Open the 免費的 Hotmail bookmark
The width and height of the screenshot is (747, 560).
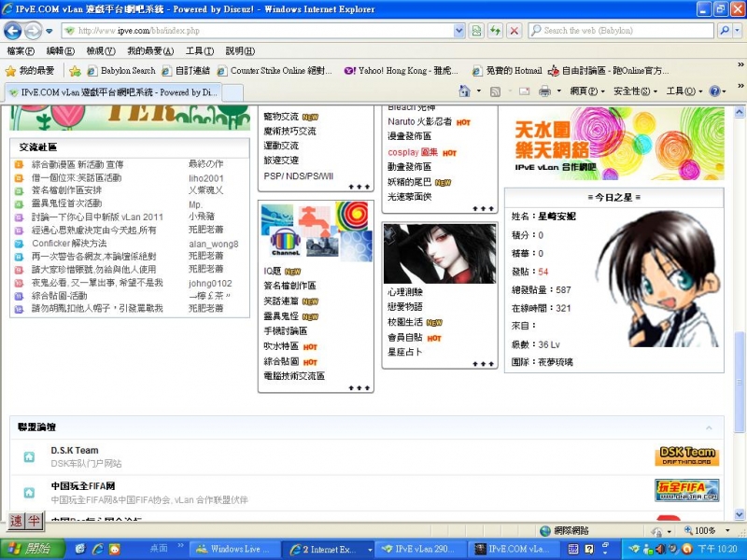(507, 71)
